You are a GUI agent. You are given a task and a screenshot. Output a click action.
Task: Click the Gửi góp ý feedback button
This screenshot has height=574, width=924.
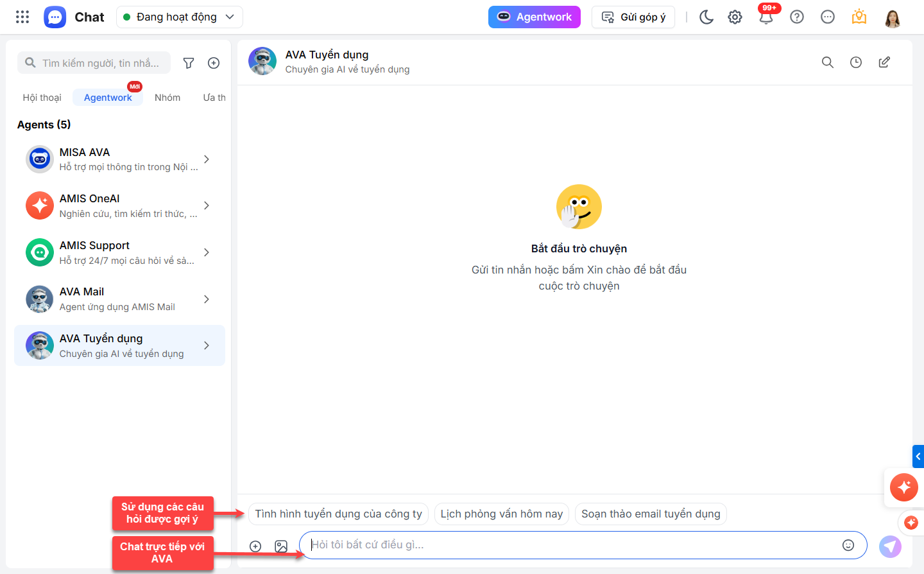pyautogui.click(x=633, y=17)
